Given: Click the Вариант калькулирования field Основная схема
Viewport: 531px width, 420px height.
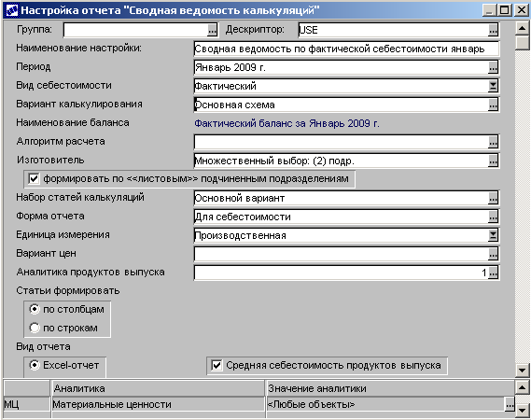Looking at the screenshot, I should (x=342, y=105).
